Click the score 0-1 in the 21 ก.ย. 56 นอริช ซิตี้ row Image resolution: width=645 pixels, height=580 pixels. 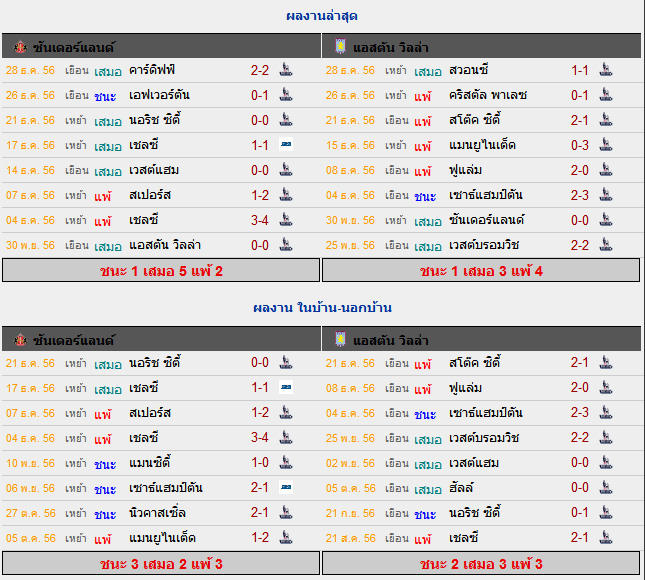[x=580, y=513]
